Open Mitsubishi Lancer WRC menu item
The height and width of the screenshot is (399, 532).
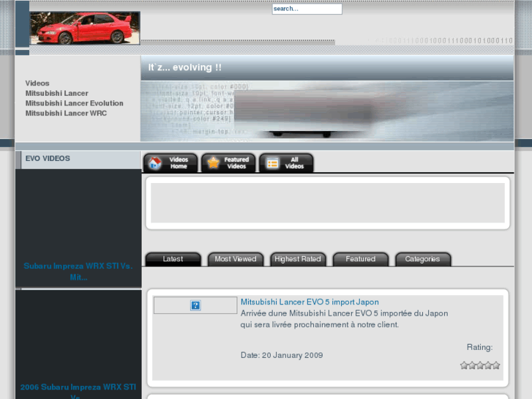click(x=66, y=113)
